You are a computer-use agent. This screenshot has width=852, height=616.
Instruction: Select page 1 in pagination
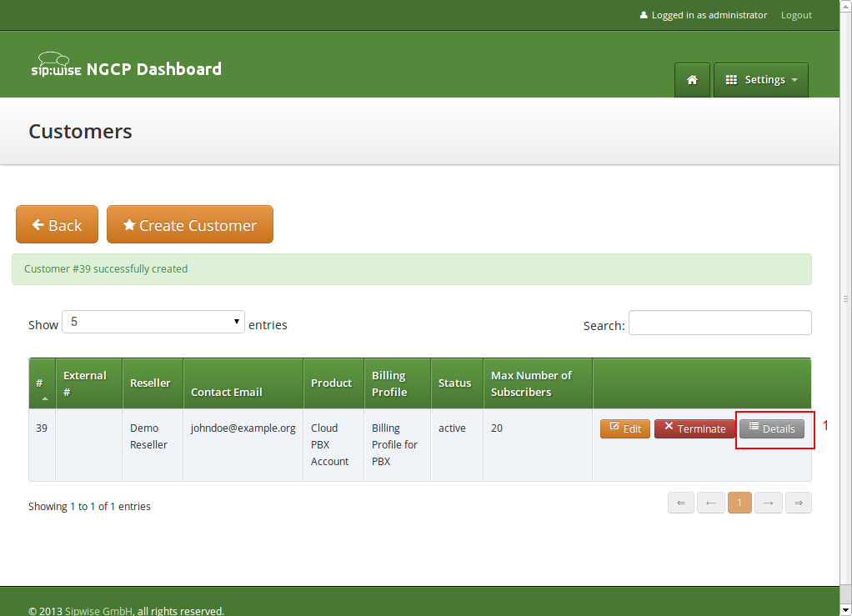[x=739, y=503]
